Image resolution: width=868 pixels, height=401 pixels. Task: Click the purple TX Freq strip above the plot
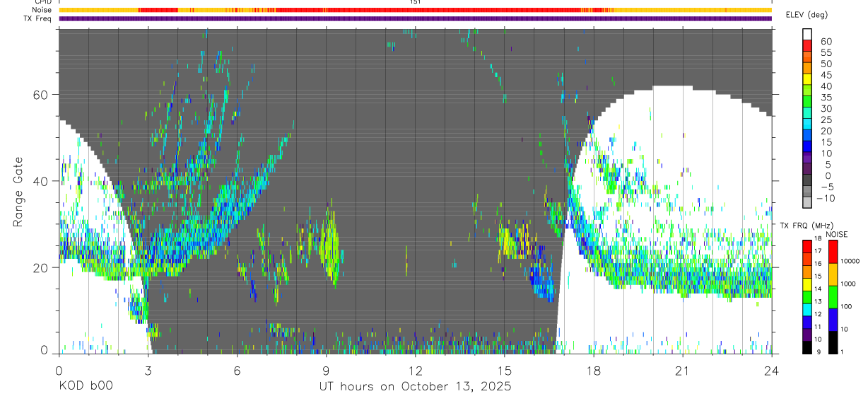pos(415,18)
